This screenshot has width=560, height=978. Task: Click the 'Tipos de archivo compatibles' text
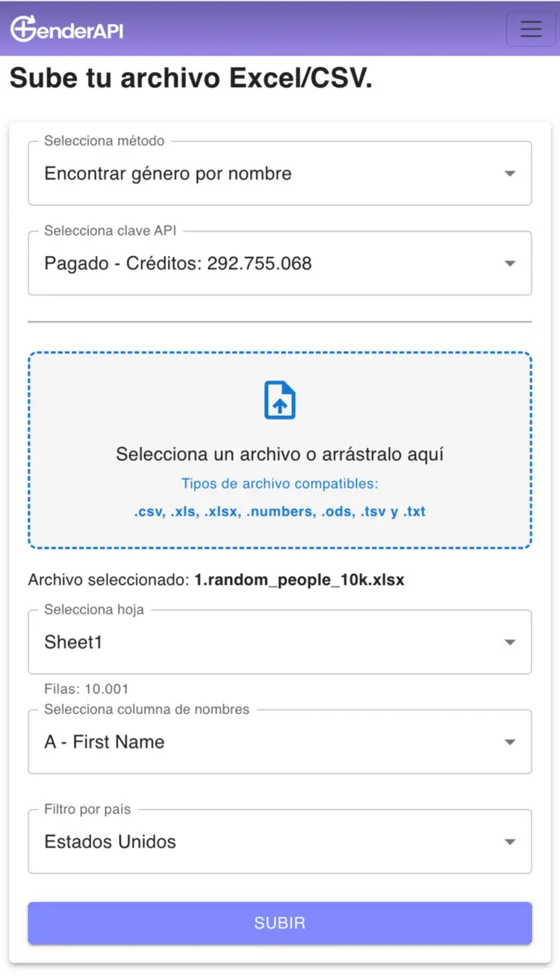pyautogui.click(x=280, y=483)
